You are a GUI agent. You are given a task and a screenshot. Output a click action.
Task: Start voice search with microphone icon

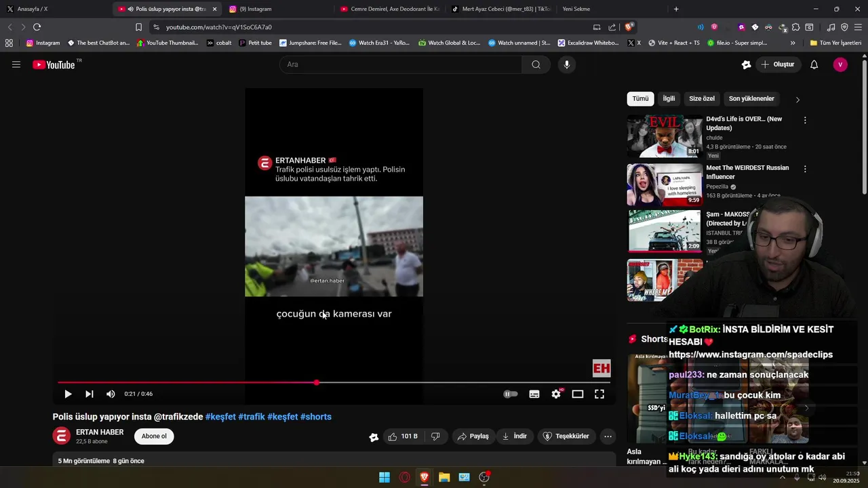(567, 64)
